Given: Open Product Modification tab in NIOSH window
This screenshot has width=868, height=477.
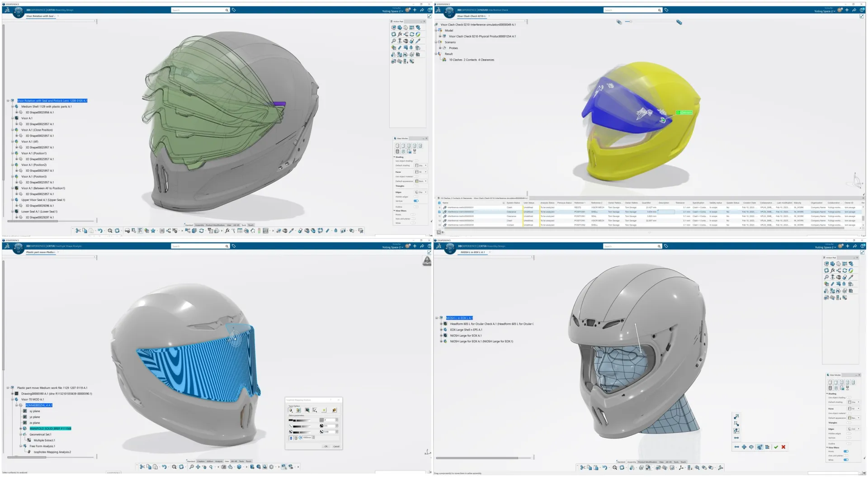Looking at the screenshot, I should tap(647, 462).
